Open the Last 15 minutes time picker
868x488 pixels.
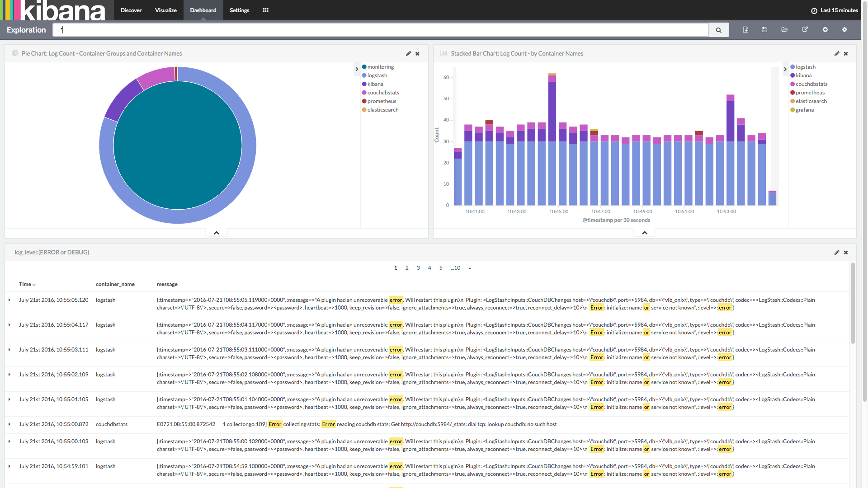834,10
